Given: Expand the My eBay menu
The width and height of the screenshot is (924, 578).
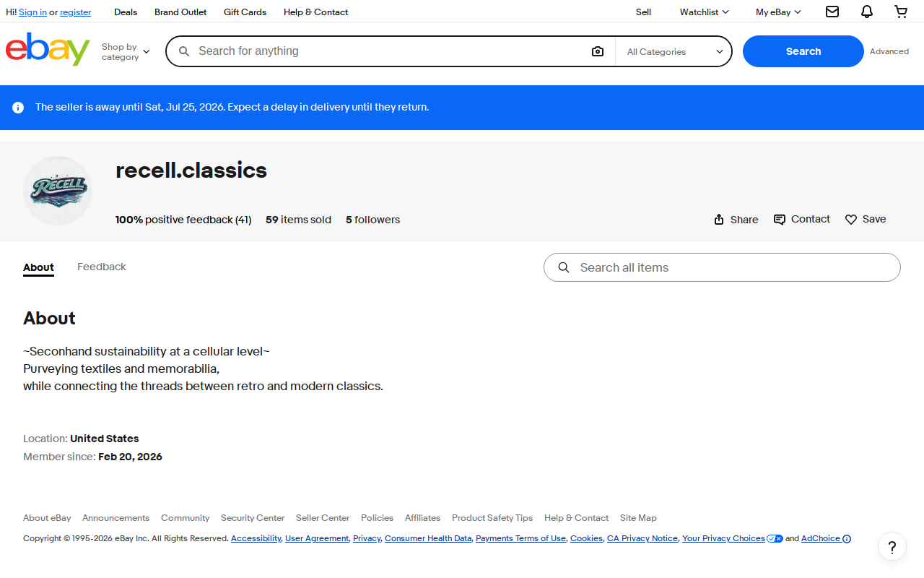Looking at the screenshot, I should 778,12.
